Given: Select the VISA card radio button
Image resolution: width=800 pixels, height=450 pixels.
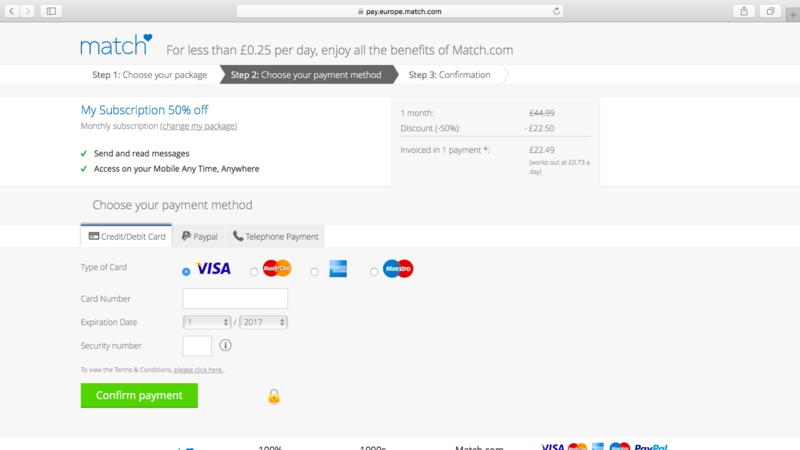Looking at the screenshot, I should (x=186, y=272).
